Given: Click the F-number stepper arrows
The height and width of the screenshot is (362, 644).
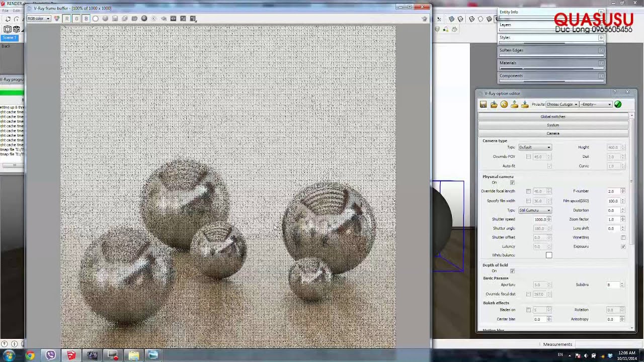Looking at the screenshot, I should (623, 191).
